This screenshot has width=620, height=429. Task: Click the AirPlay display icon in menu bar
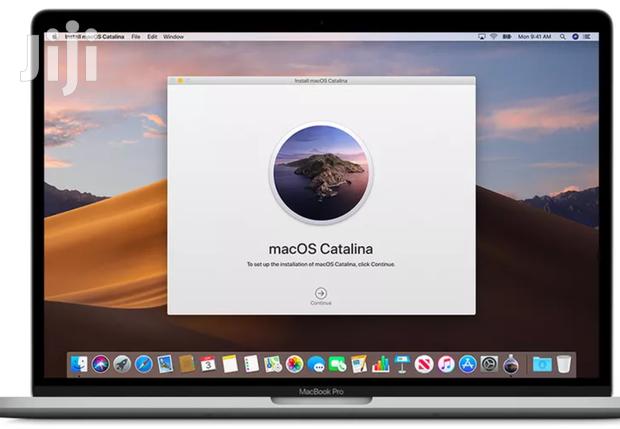pos(482,36)
